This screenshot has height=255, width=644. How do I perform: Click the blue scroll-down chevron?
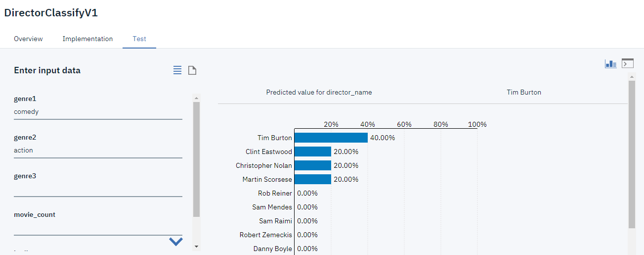(x=176, y=241)
